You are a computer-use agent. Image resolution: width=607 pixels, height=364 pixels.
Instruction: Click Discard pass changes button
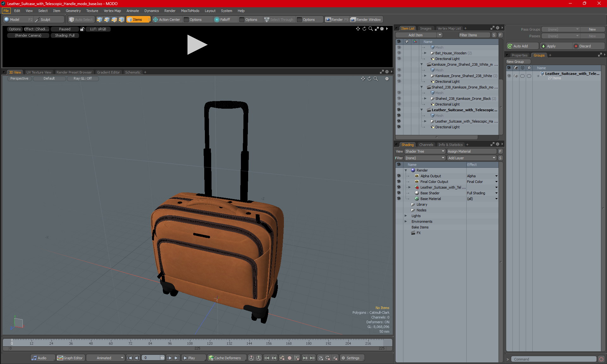tap(589, 46)
